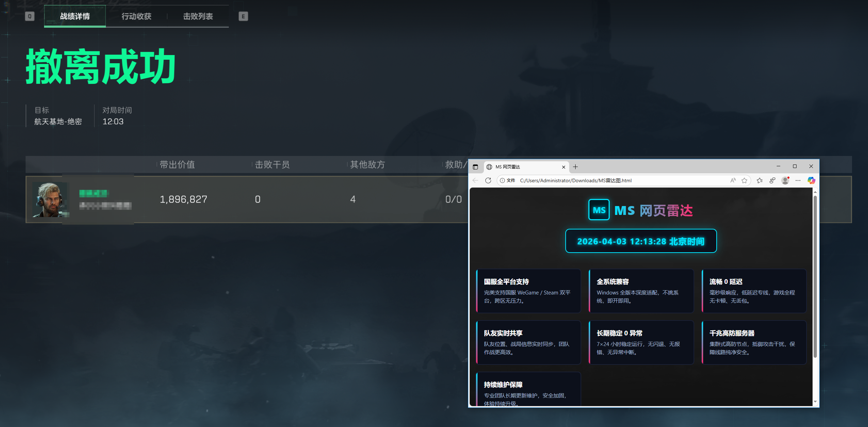Open the favorites list icon
The width and height of the screenshot is (868, 427).
pyautogui.click(x=760, y=180)
